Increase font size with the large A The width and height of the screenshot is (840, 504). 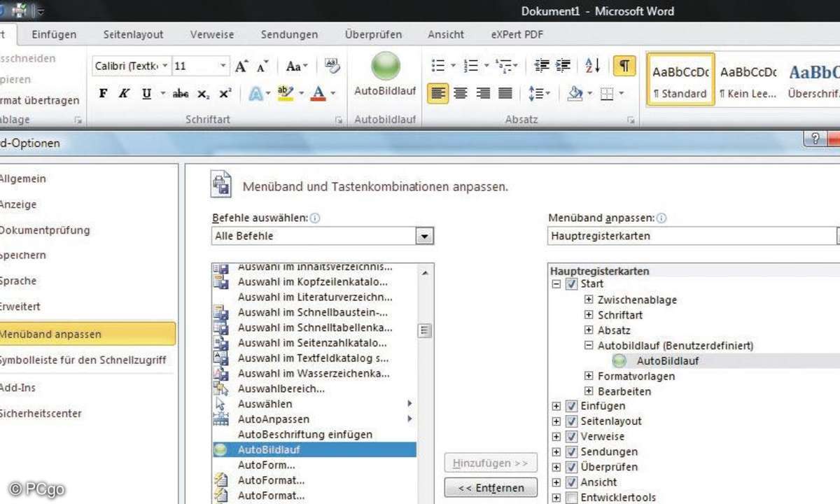click(241, 66)
